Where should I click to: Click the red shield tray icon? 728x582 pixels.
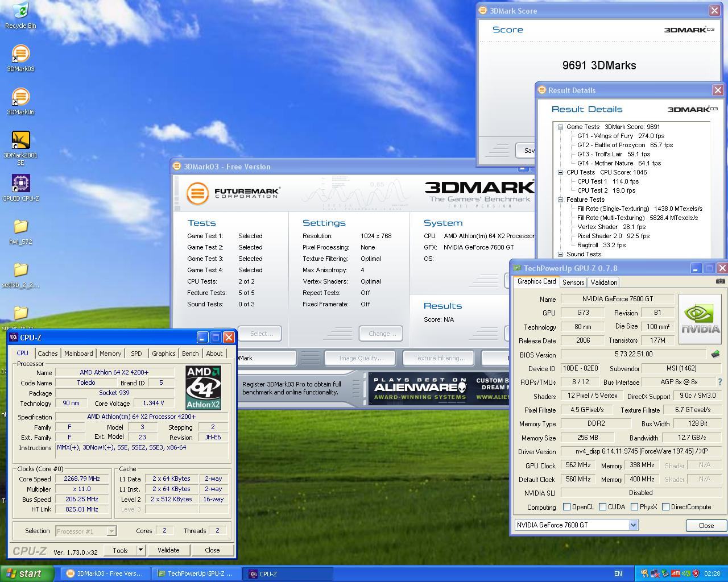pos(696,573)
